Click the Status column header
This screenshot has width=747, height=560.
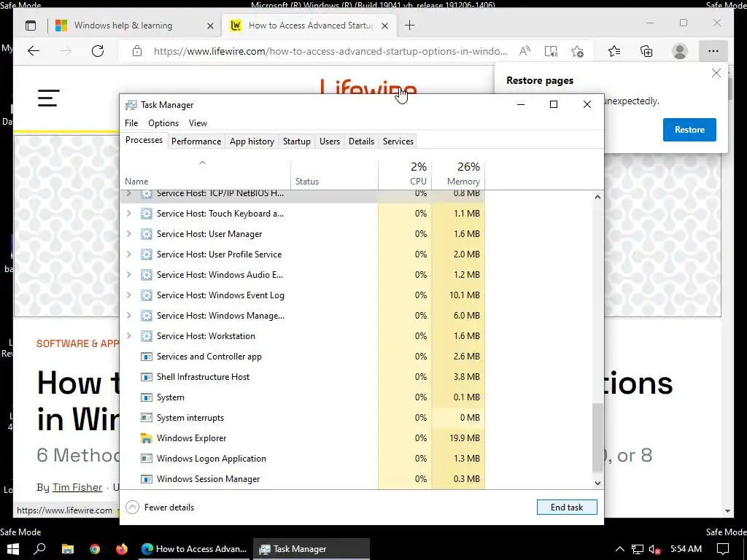[x=334, y=175]
